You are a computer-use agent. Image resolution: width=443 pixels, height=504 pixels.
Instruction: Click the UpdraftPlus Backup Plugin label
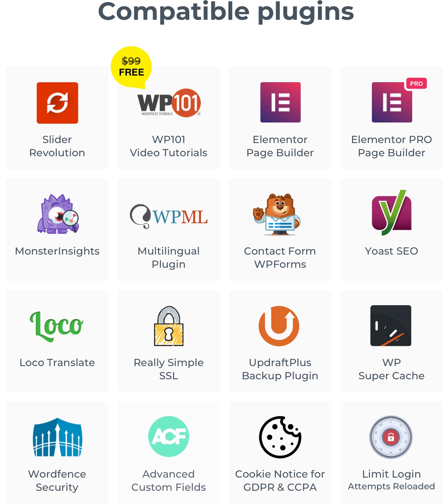coord(280,369)
